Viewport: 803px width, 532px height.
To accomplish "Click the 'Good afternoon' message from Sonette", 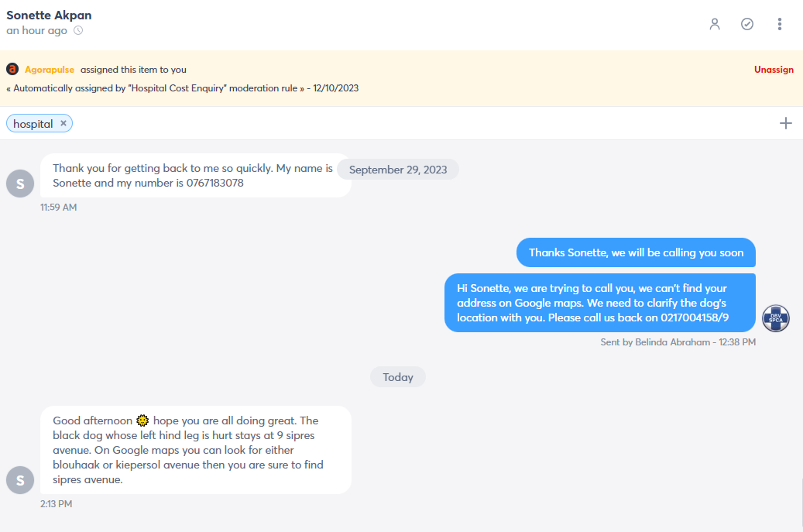I will click(196, 450).
